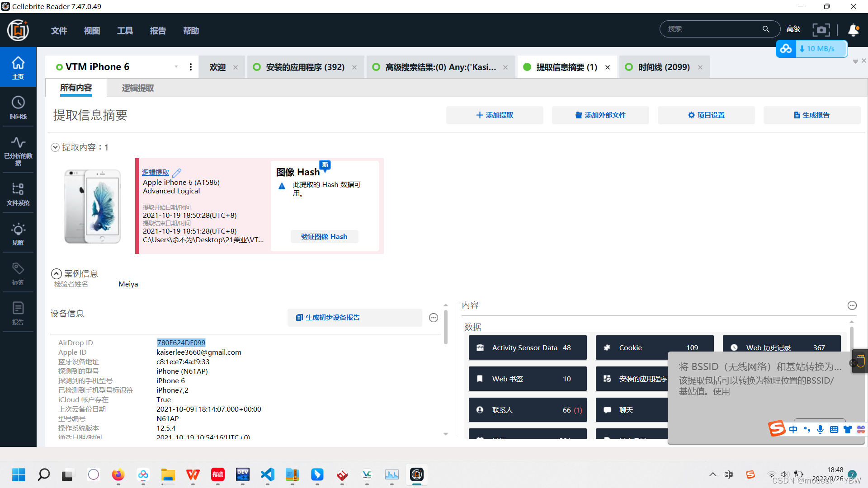
Task: Open the 设备信息 more options button
Action: pyautogui.click(x=434, y=318)
